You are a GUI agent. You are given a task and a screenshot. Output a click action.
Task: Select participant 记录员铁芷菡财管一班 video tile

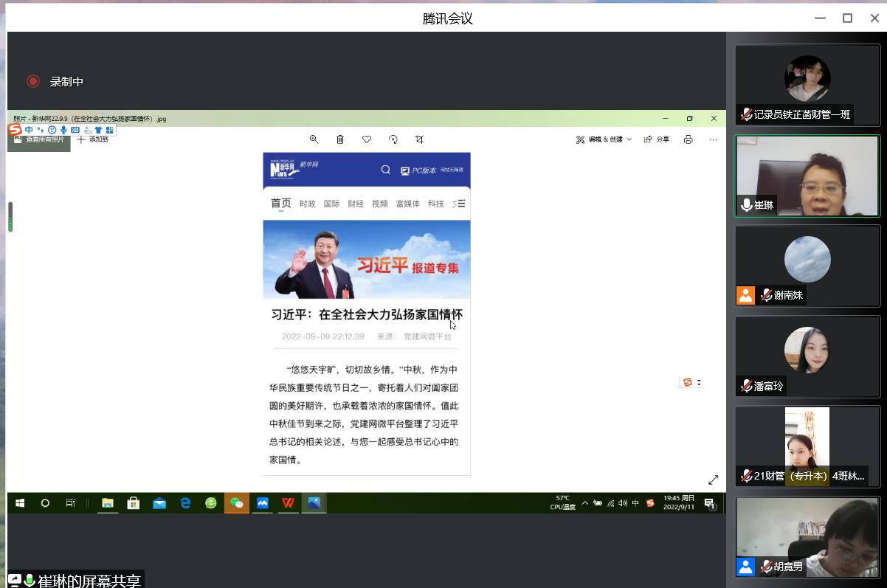coord(807,85)
